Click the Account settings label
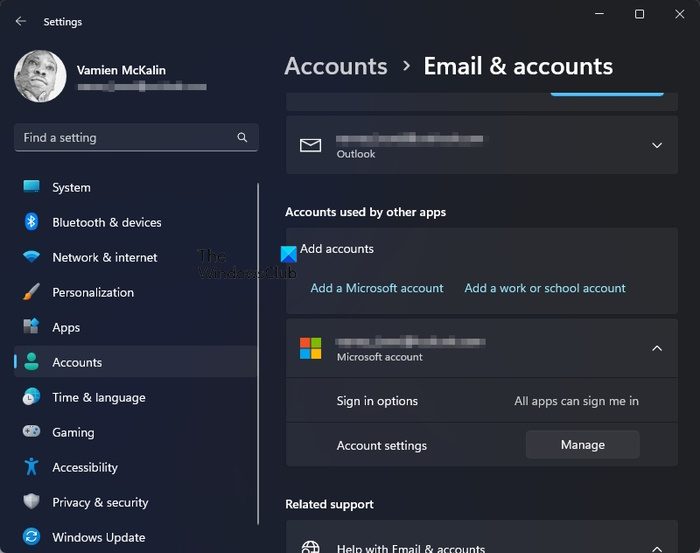The width and height of the screenshot is (700, 553). coord(382,445)
